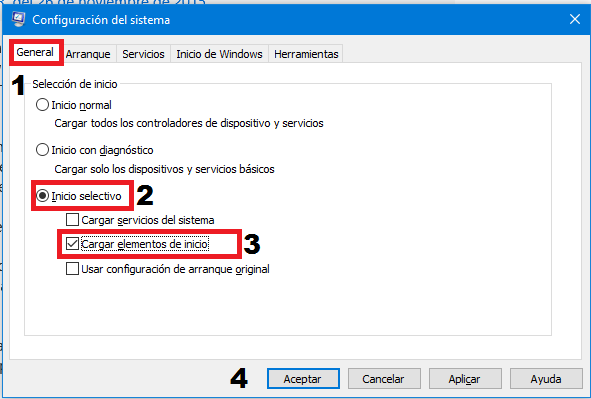Click the Cargar elementos de inicio label
Viewport: 591px width, 399px height.
(145, 244)
